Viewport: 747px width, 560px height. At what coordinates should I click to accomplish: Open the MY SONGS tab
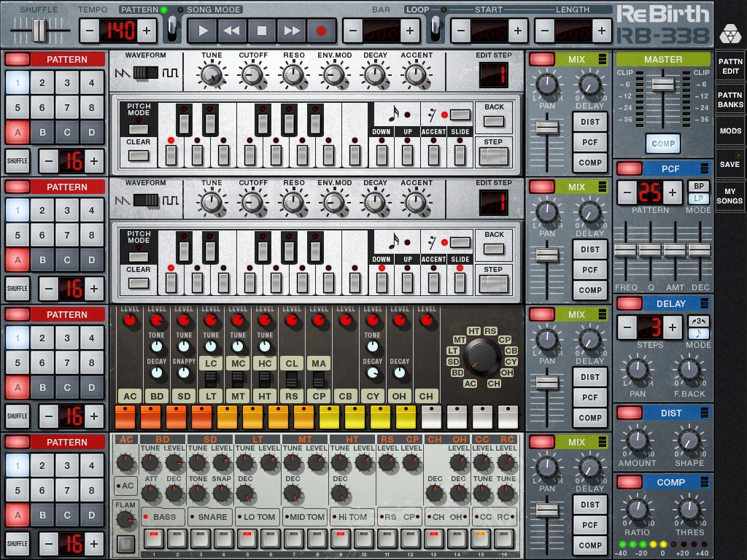(x=729, y=195)
